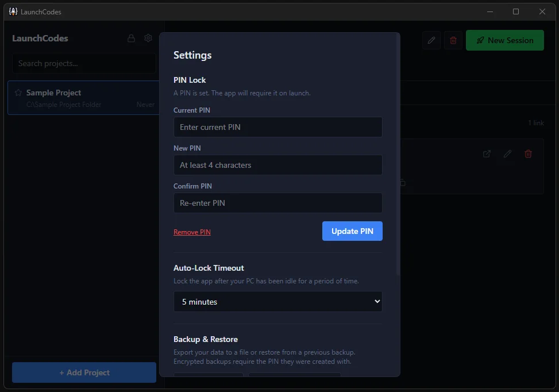This screenshot has height=392, width=559.
Task: Click the LaunchCodes logo in the title bar
Action: point(13,11)
